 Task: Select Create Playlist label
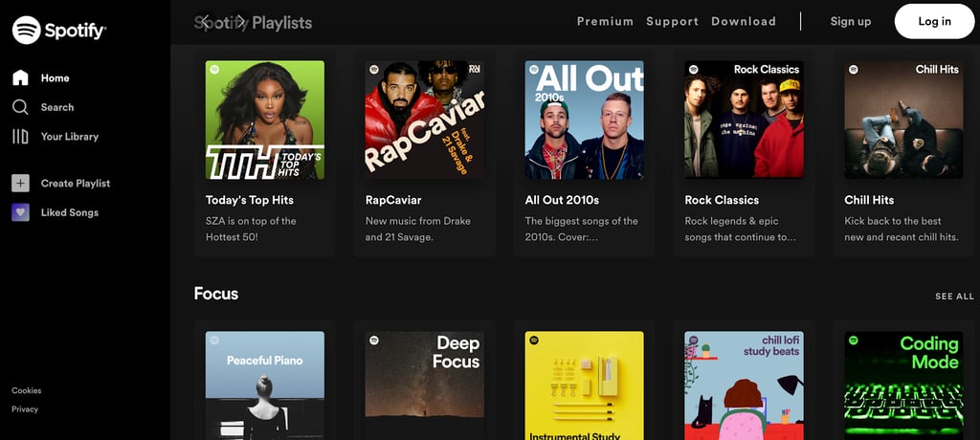[x=76, y=183]
